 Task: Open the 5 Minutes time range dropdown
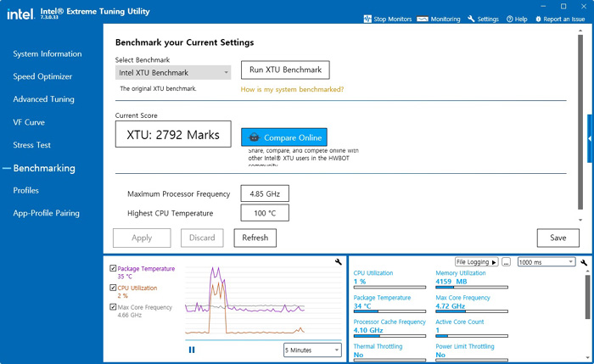(x=312, y=350)
